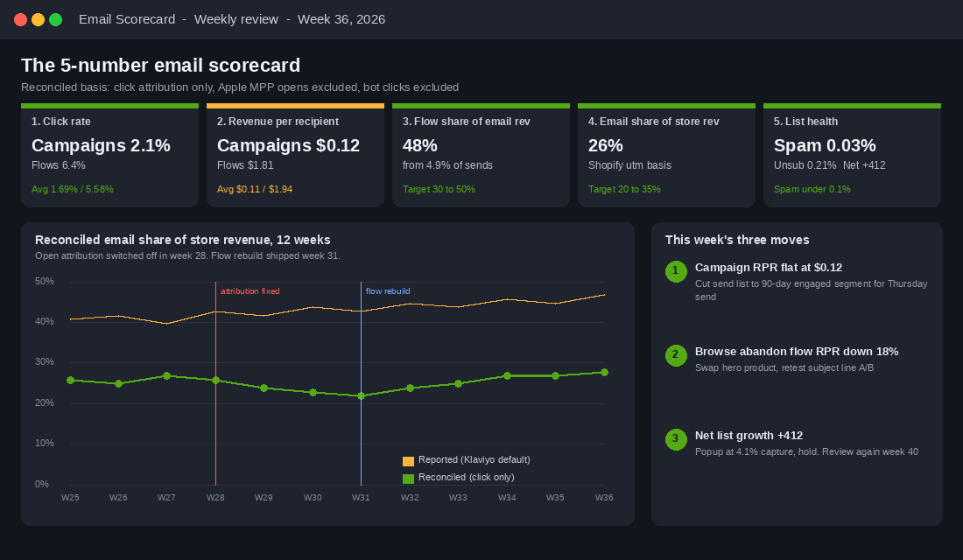Click the W31 axis label
Image resolution: width=963 pixels, height=560 pixels.
(x=361, y=497)
